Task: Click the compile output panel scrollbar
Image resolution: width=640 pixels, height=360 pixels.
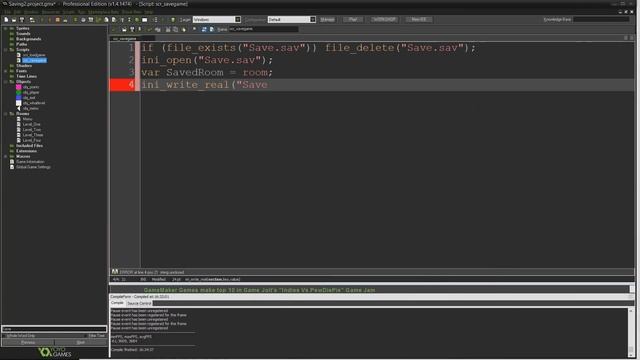Action: 631,332
